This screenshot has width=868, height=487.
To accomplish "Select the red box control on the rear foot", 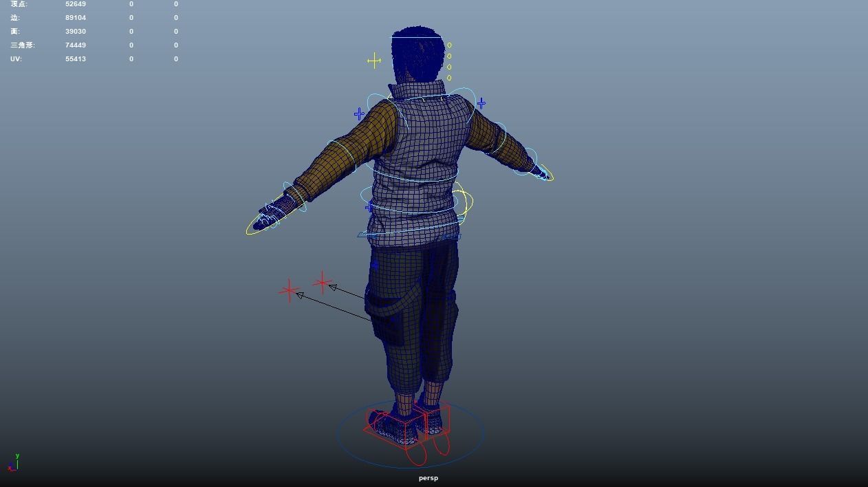I will pyautogui.click(x=433, y=419).
